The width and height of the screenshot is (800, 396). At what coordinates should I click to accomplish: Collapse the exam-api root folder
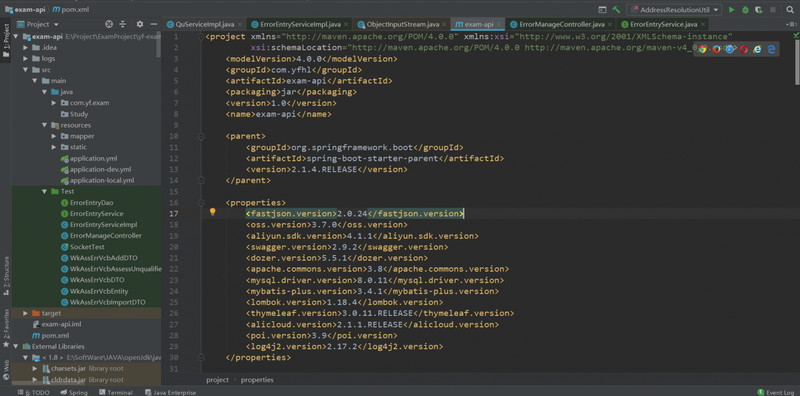(x=16, y=37)
